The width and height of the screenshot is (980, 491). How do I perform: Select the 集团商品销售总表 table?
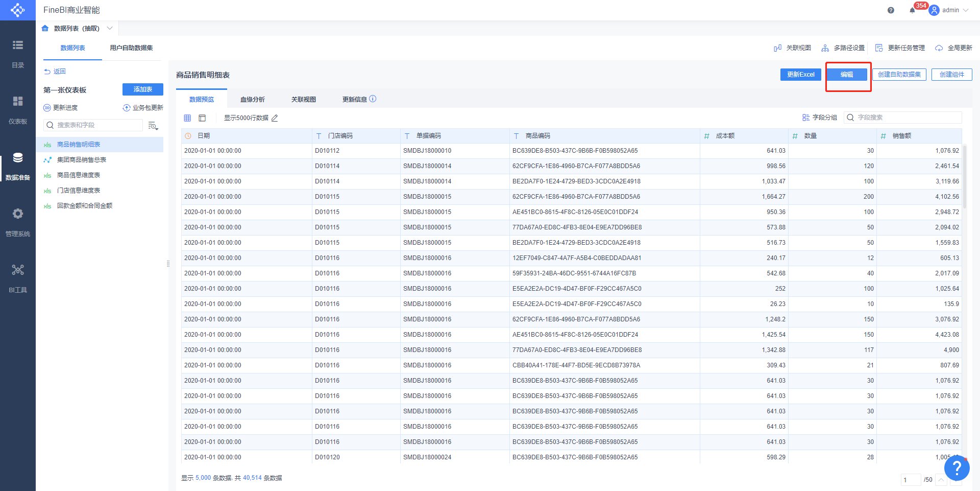(x=100, y=160)
